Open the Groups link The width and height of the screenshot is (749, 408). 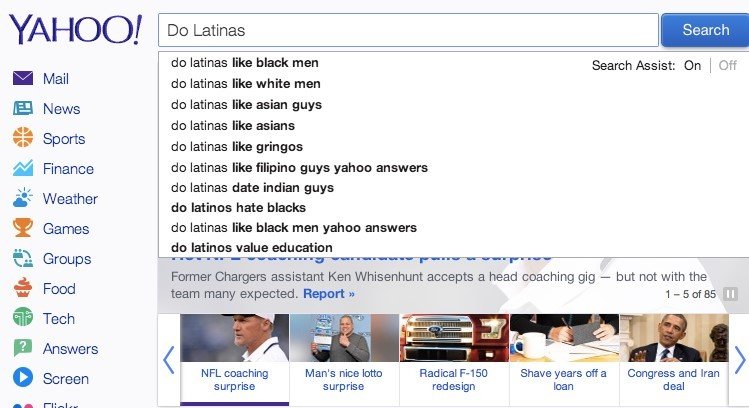coord(67,259)
